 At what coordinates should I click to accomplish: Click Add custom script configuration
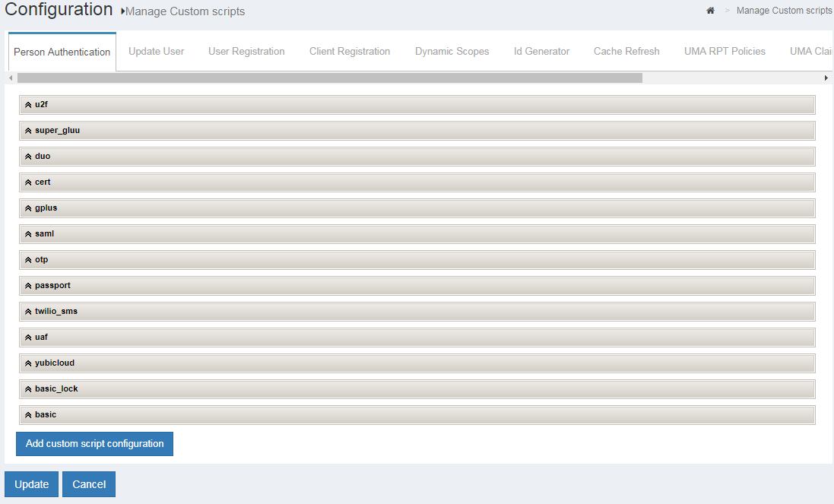click(94, 443)
